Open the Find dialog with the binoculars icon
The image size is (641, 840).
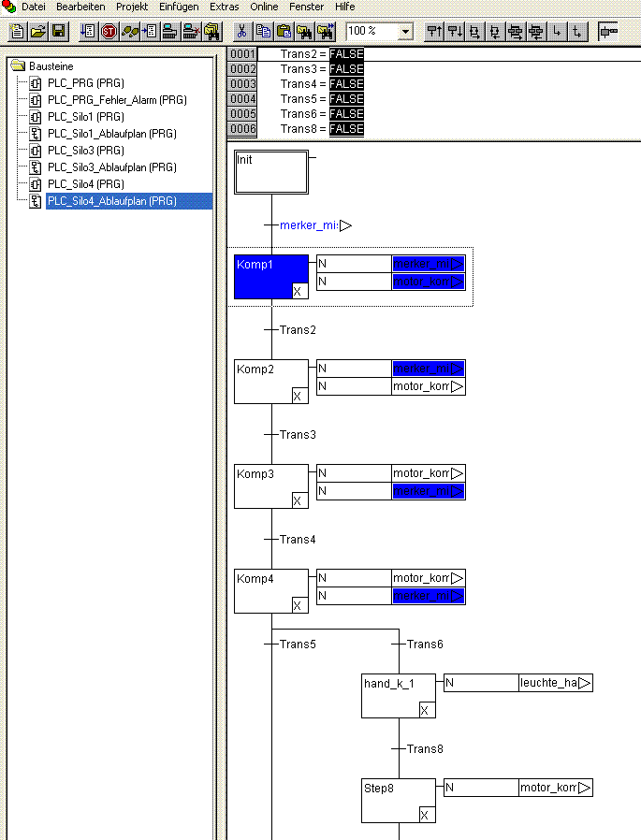[304, 31]
